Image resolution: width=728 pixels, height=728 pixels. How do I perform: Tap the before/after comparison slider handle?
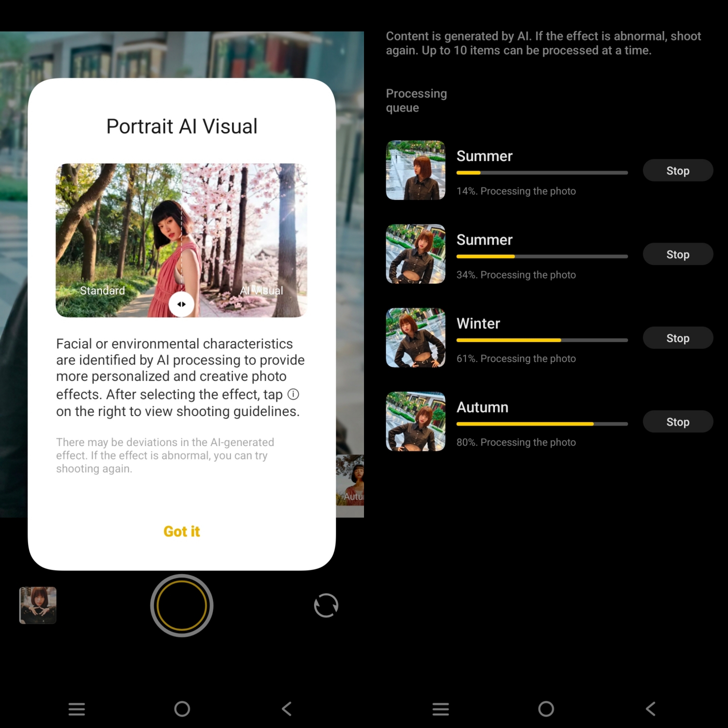click(182, 304)
